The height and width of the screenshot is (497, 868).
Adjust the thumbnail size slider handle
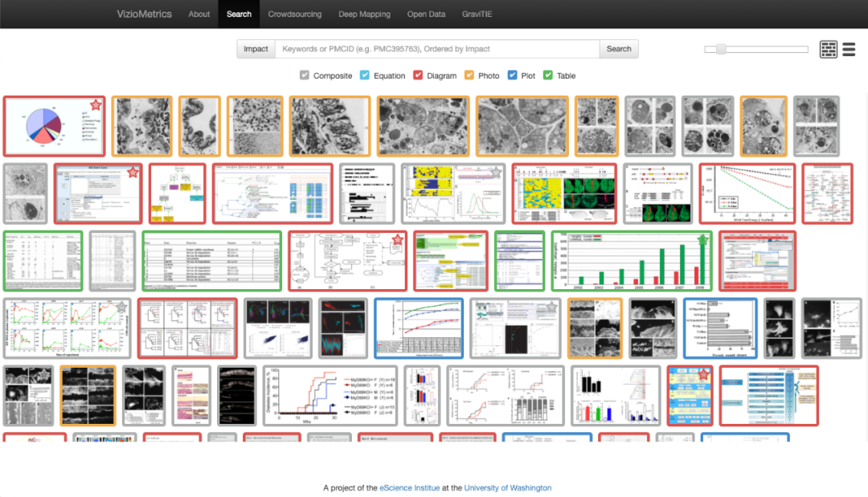pos(721,49)
